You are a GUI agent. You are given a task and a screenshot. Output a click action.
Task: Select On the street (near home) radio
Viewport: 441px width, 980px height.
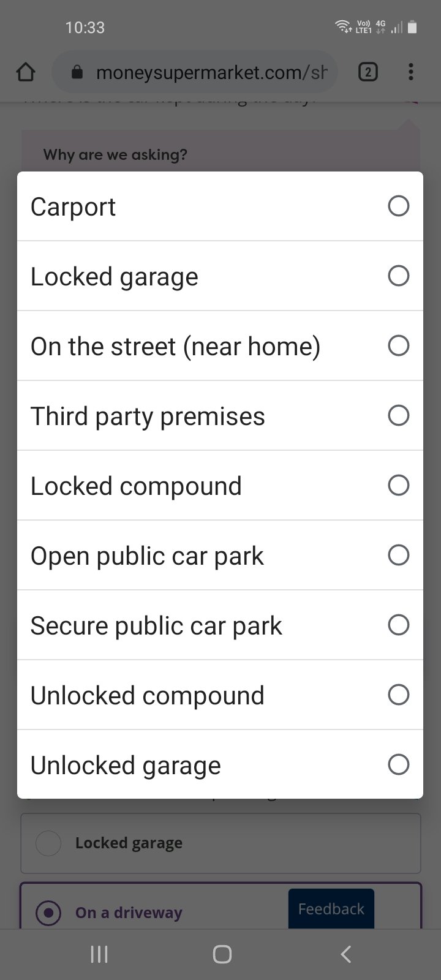(398, 346)
